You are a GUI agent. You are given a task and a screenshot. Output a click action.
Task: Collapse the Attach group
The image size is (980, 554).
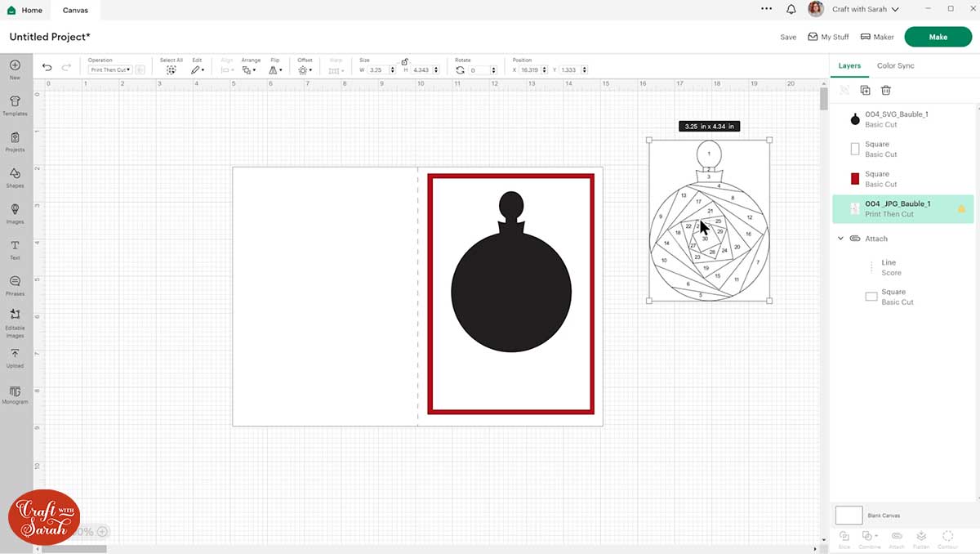[x=840, y=239]
